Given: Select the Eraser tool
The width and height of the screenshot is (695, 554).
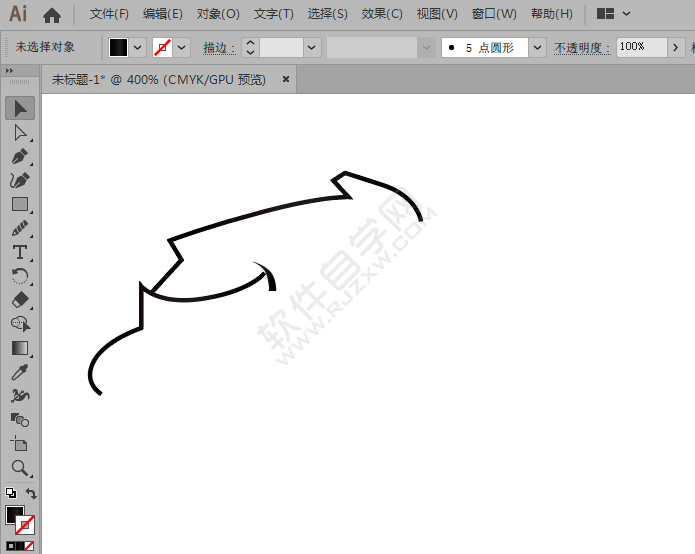Looking at the screenshot, I should click(x=20, y=300).
